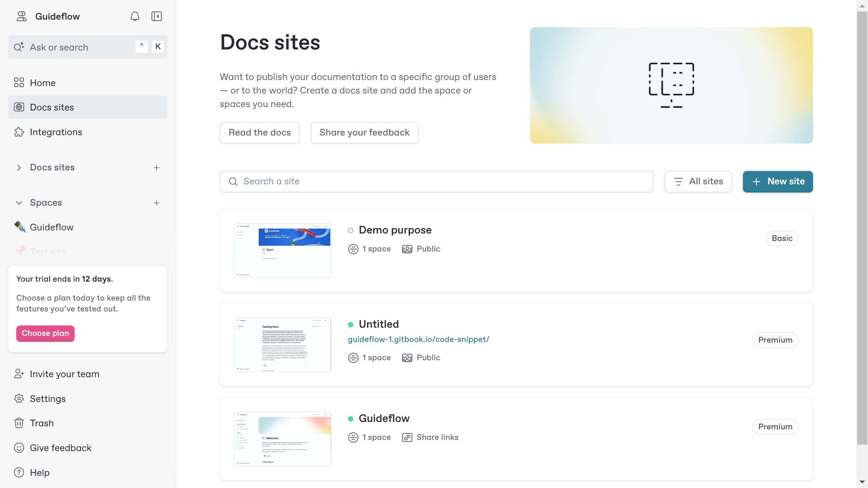Click the AI search sparkle icon

19,47
